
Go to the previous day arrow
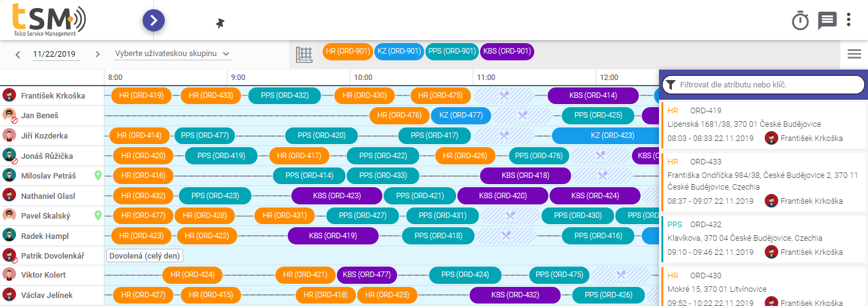(x=18, y=54)
